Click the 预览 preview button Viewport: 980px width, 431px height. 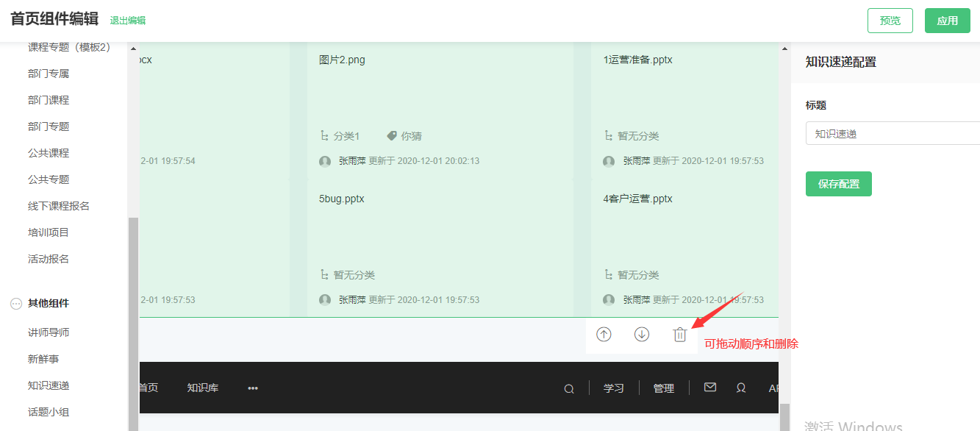click(x=890, y=21)
